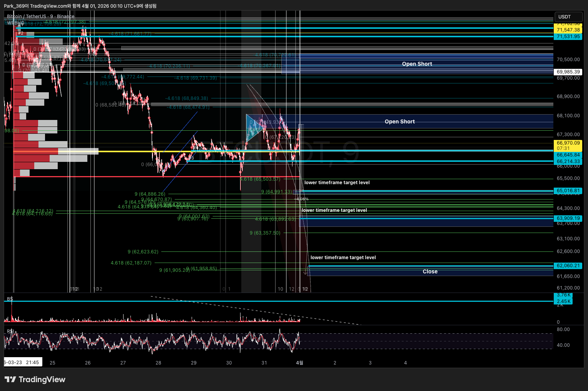This screenshot has width=588, height=391.
Task: Click the RSI indicator label
Action: (x=11, y=331)
